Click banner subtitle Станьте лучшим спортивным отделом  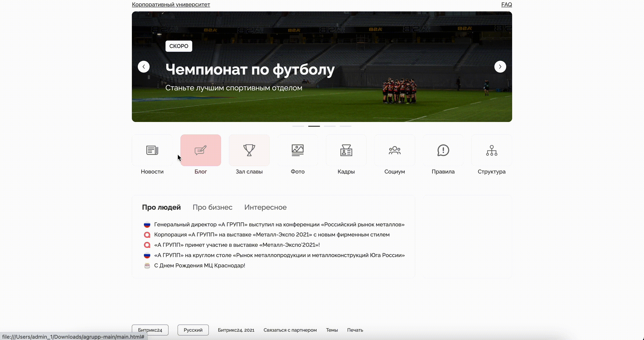(x=234, y=88)
